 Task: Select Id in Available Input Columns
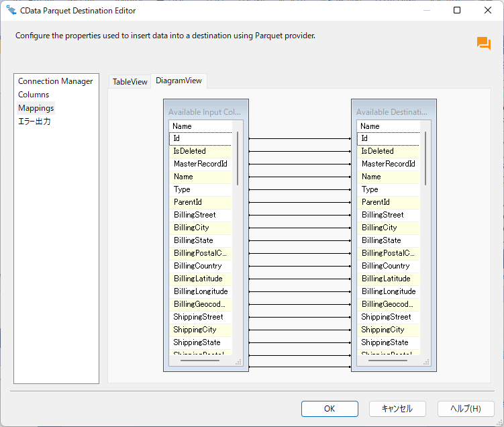201,138
